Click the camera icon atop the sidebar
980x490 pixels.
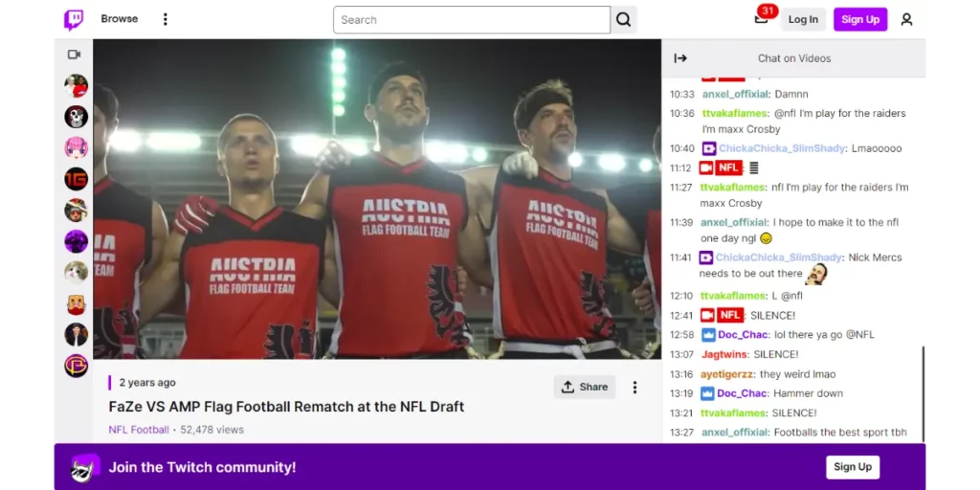pos(75,55)
